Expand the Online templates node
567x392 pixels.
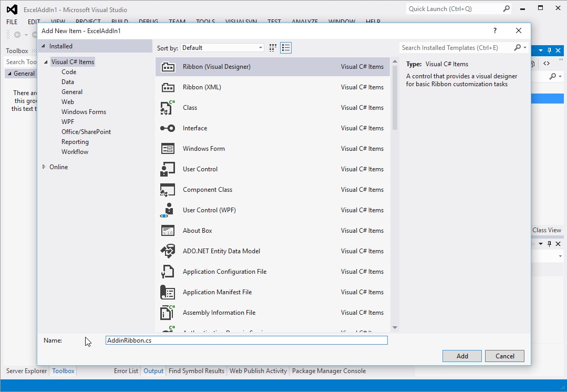(44, 167)
